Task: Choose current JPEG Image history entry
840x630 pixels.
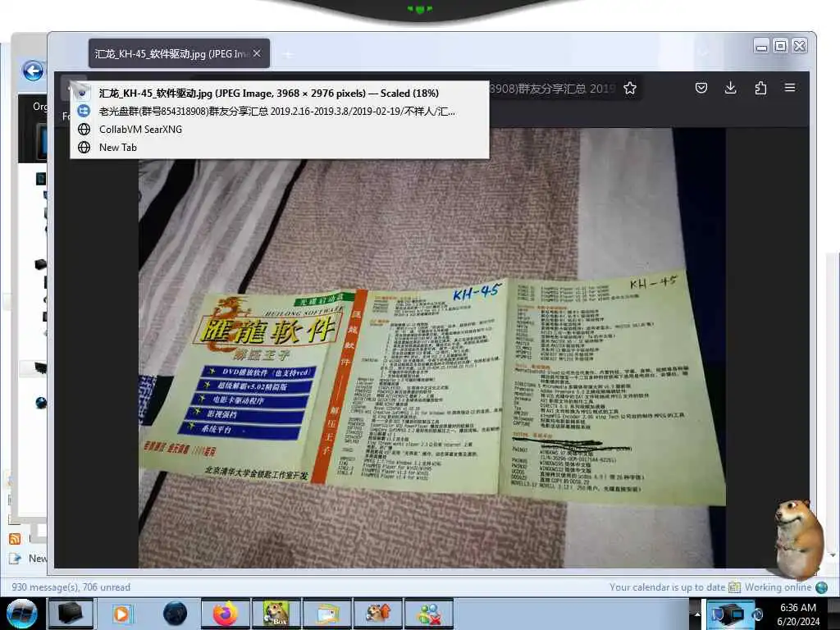Action: click(x=279, y=94)
